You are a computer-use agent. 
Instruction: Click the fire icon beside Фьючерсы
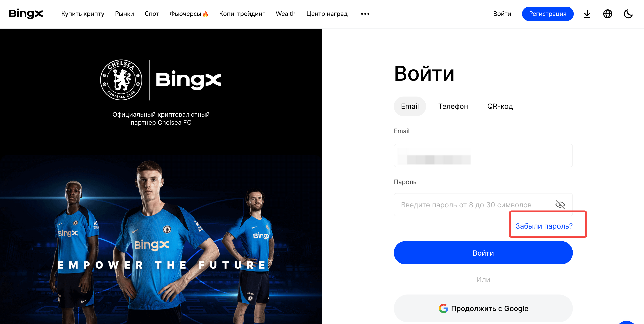tap(205, 14)
